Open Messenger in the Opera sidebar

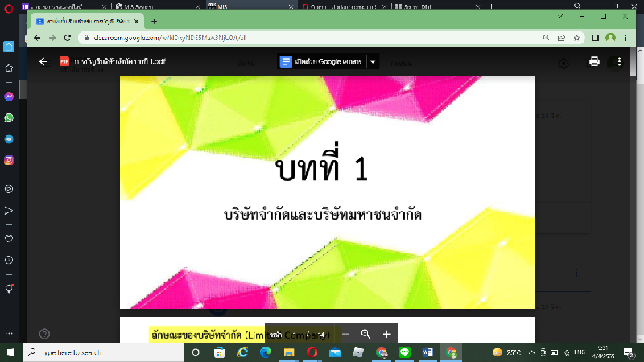[9, 96]
